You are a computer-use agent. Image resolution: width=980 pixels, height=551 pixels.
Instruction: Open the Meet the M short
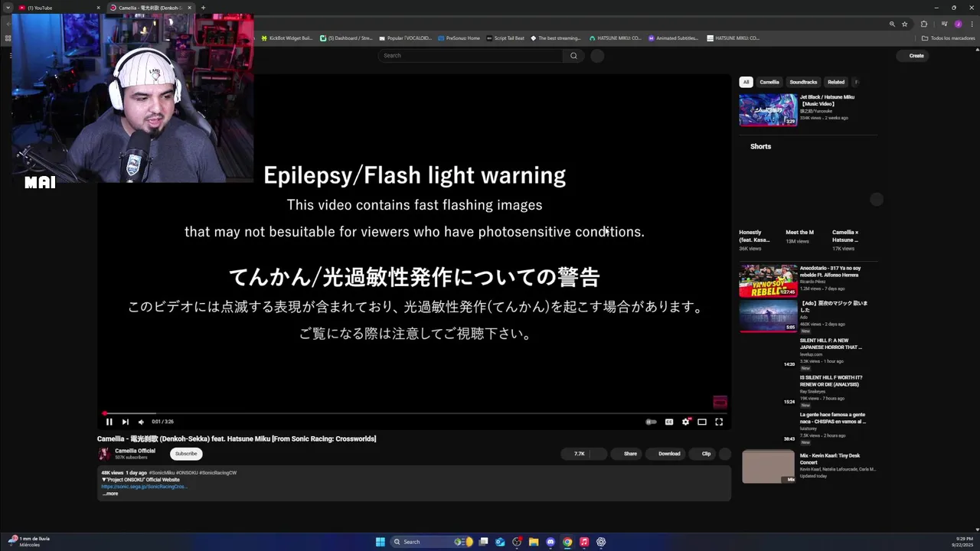799,232
